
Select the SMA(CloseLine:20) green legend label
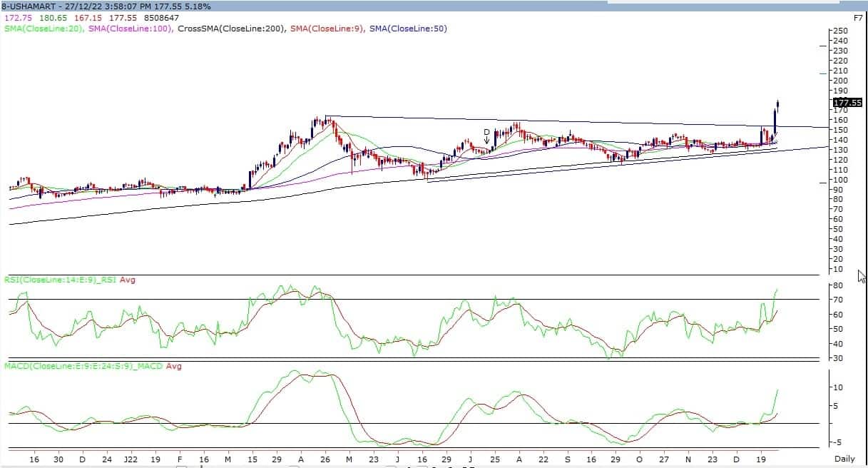44,29
